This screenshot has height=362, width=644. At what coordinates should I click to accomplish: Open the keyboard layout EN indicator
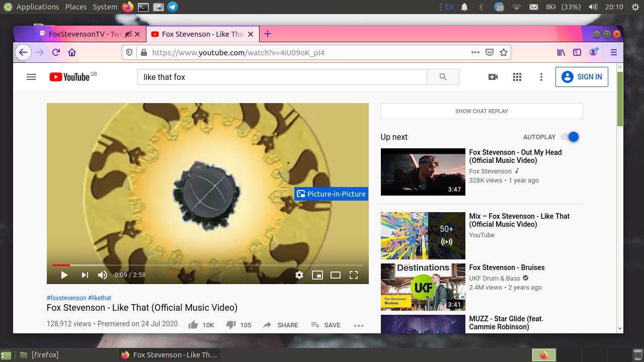449,7
